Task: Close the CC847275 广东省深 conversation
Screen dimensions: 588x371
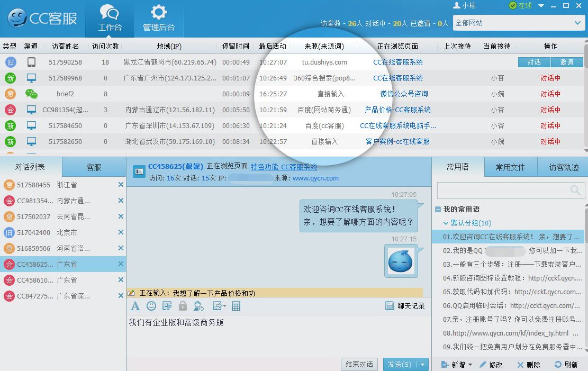Action: click(121, 296)
